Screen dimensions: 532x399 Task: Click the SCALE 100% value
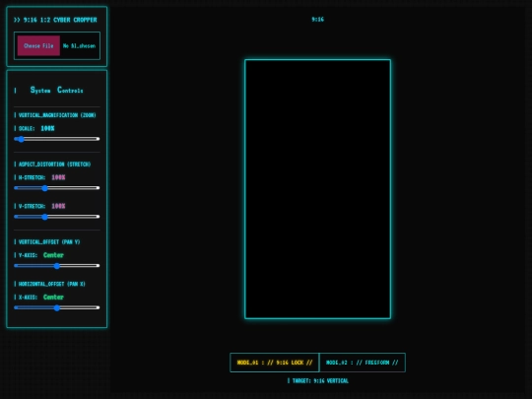click(x=47, y=128)
